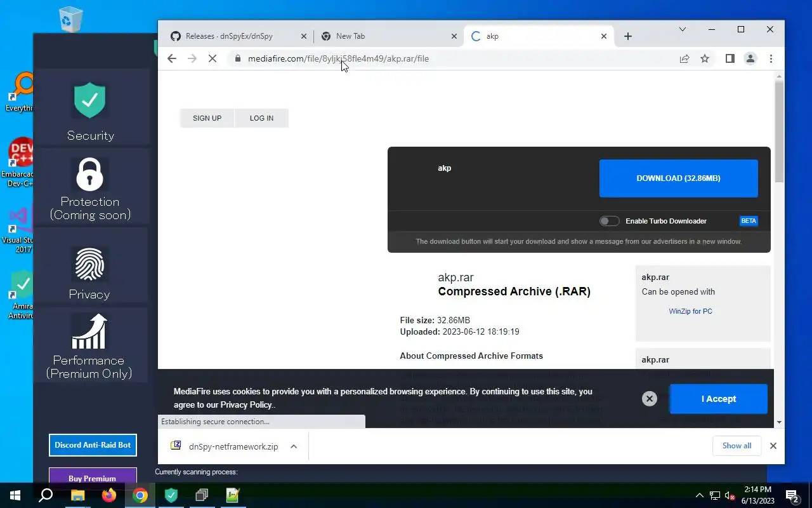This screenshot has height=508, width=812.
Task: Open Amiral Antivirus desktop shortcut
Action: [x=21, y=295]
